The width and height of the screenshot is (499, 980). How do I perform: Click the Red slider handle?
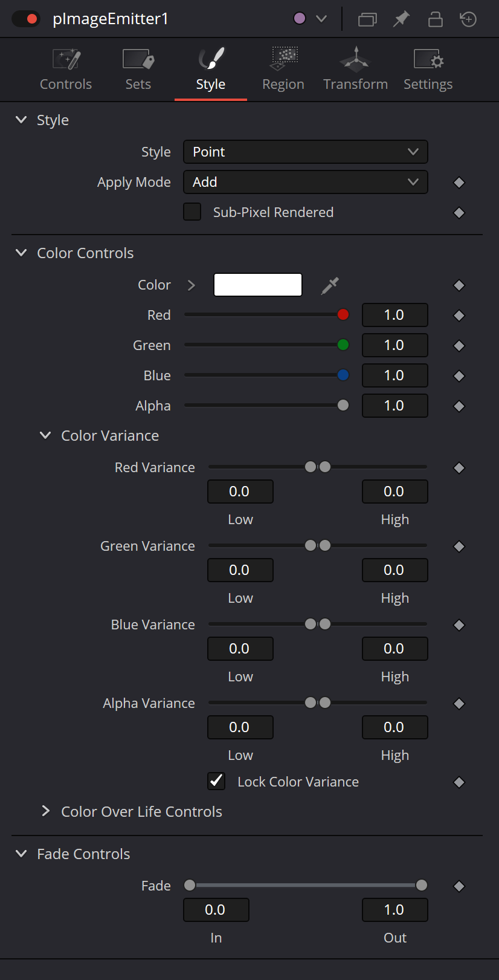point(343,314)
